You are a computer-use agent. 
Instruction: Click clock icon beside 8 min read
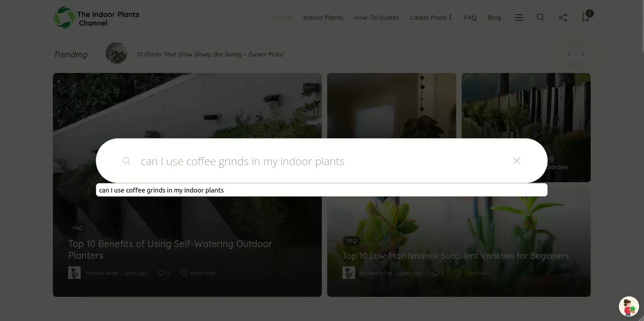pos(184,273)
